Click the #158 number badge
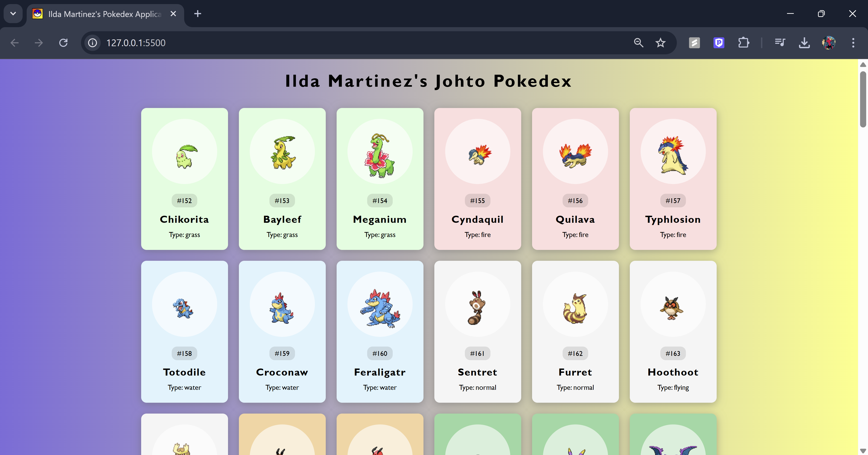The height and width of the screenshot is (455, 868). click(x=184, y=354)
